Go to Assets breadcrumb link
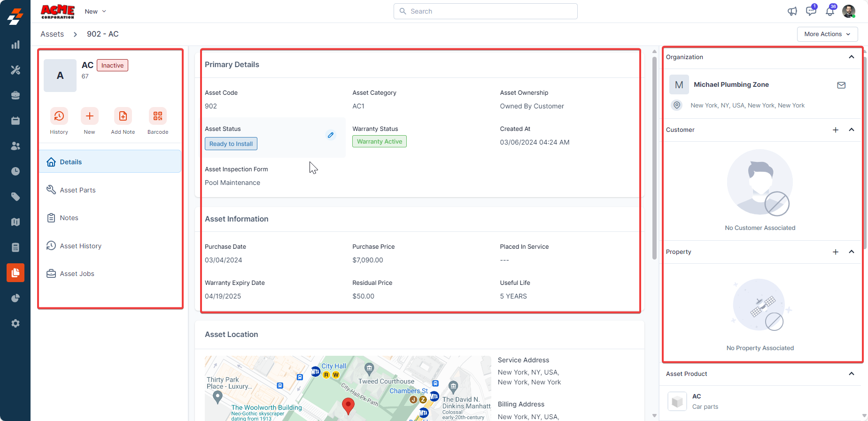The height and width of the screenshot is (421, 868). pos(52,34)
